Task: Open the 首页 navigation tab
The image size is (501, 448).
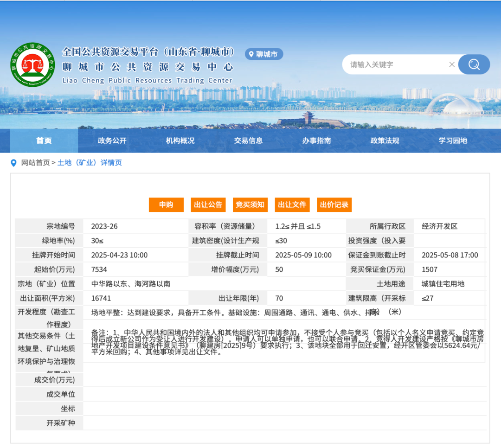Action: click(44, 141)
